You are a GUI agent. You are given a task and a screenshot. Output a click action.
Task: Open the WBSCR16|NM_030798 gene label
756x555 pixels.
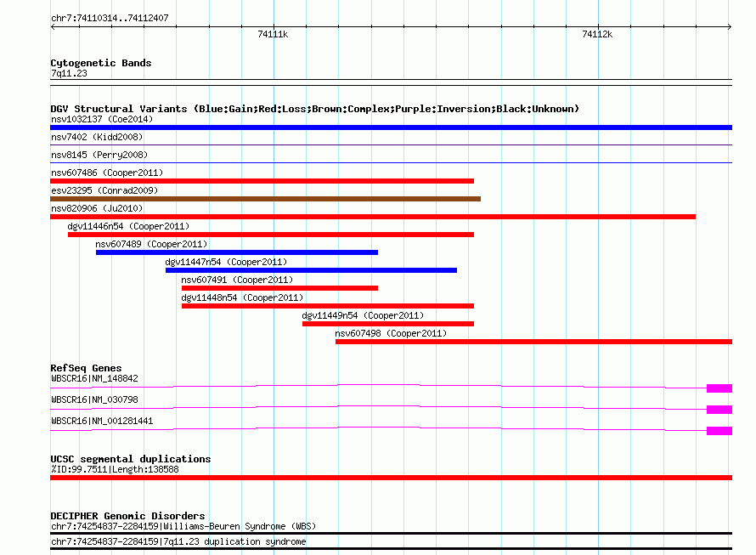point(94,399)
